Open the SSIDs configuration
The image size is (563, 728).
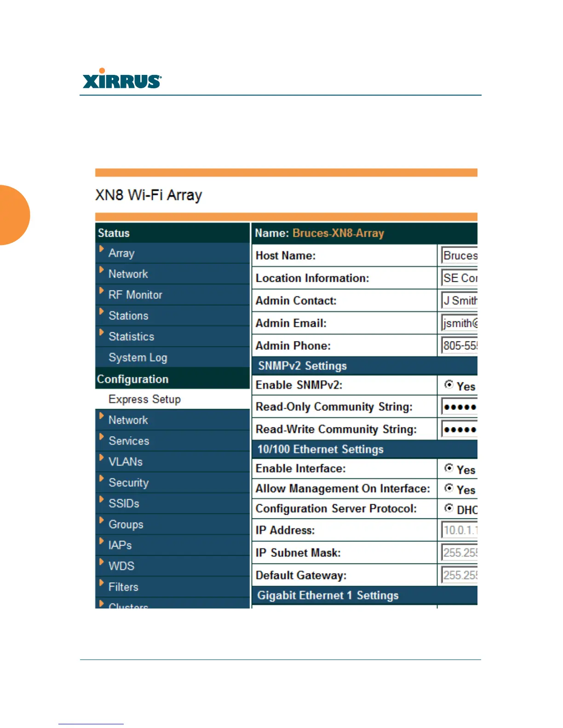[124, 503]
